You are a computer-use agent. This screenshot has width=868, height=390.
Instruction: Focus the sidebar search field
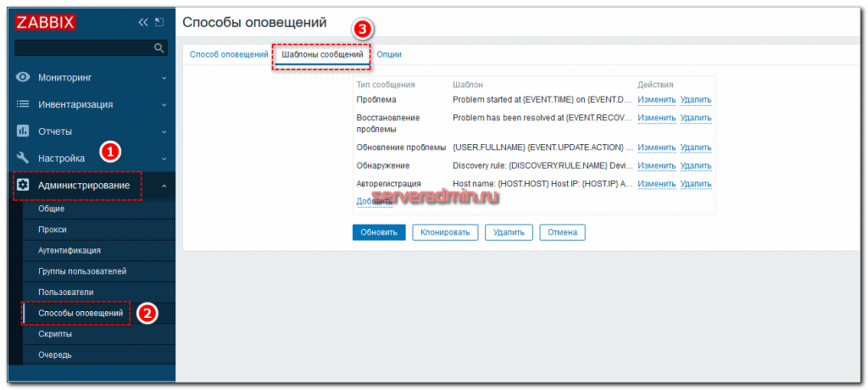(91, 48)
